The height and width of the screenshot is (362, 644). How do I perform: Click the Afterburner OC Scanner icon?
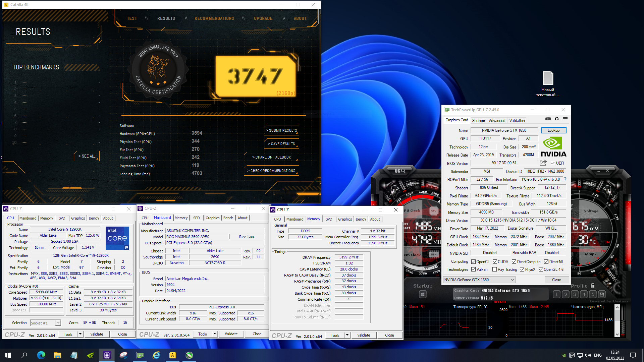pos(400,171)
